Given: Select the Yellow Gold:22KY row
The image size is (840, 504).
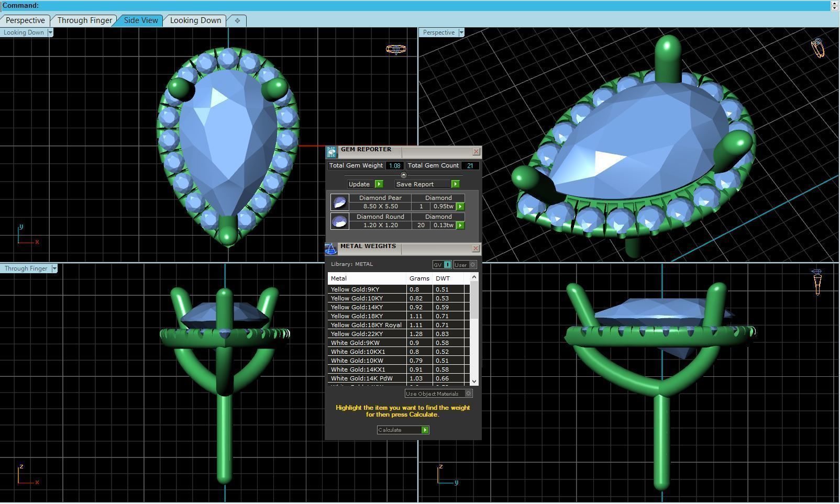Looking at the screenshot, I should [398, 334].
